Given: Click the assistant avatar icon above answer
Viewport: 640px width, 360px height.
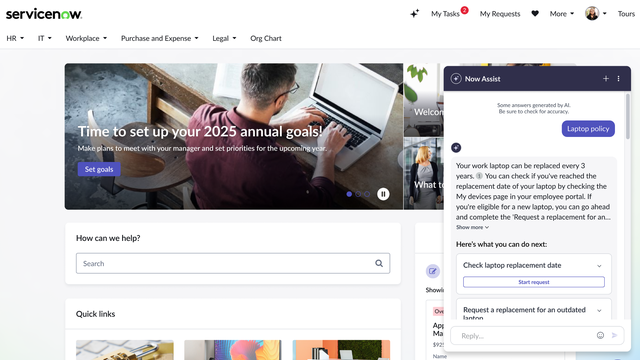Looking at the screenshot, I should click(456, 147).
